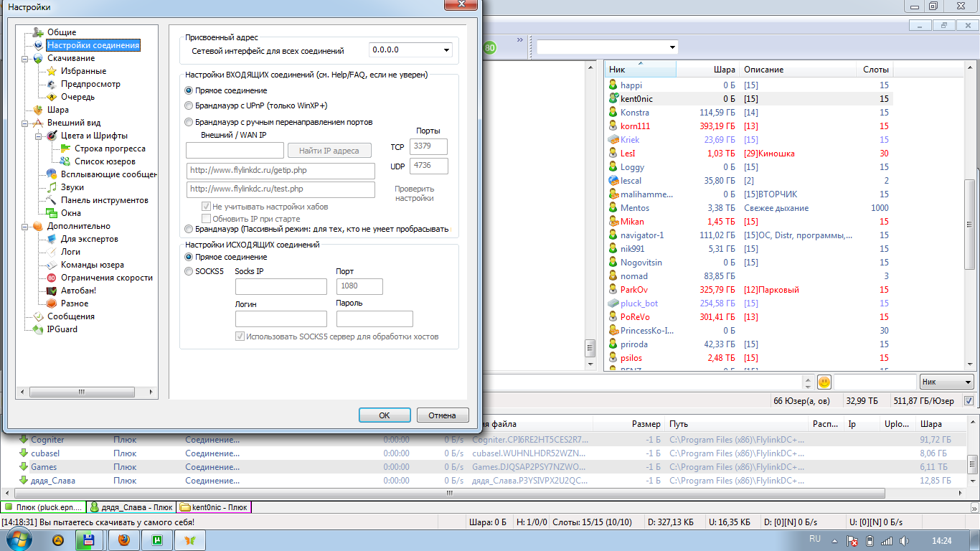
Task: Click the user icon beside pluck_bot
Action: (613, 303)
